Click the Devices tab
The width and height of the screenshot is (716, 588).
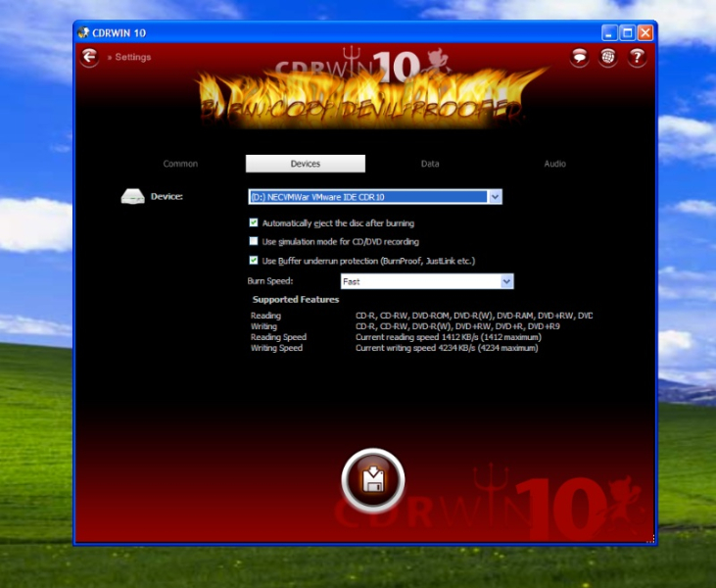[306, 164]
